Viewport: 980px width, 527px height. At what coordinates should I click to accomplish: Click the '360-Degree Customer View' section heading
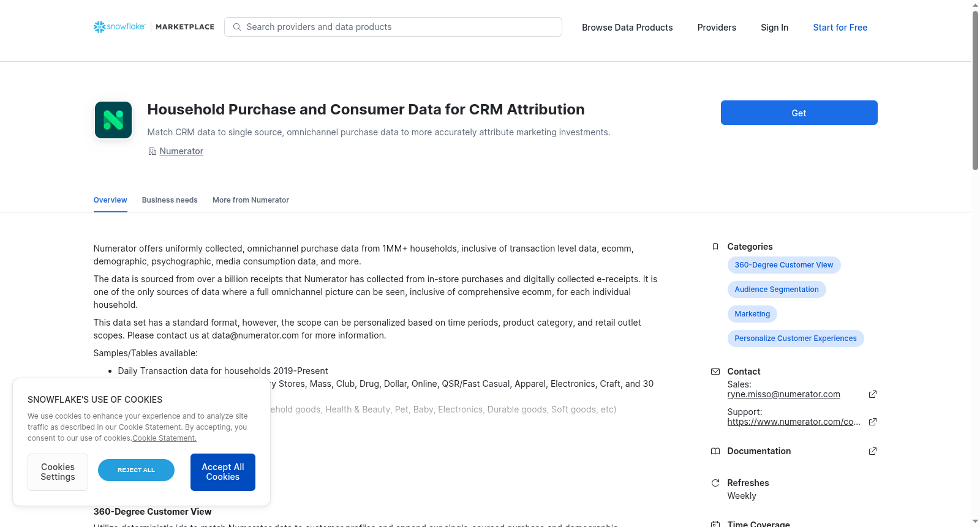click(153, 512)
